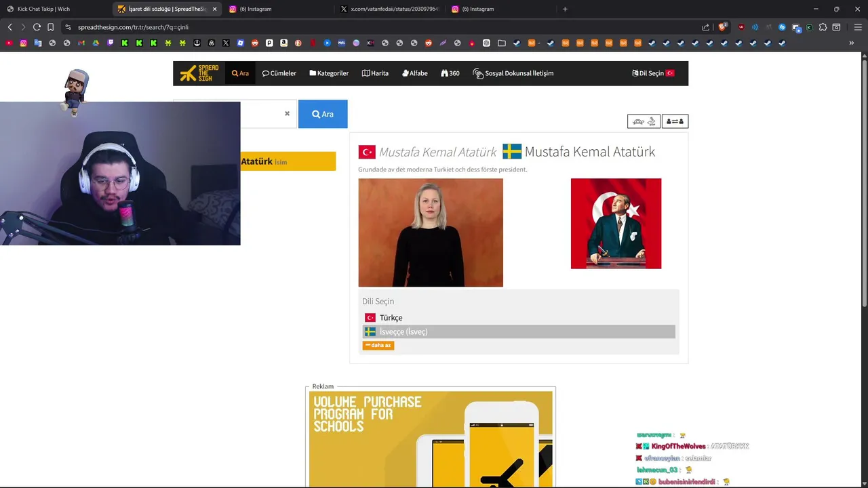Open the 360 page
The image size is (868, 488).
coord(450,73)
